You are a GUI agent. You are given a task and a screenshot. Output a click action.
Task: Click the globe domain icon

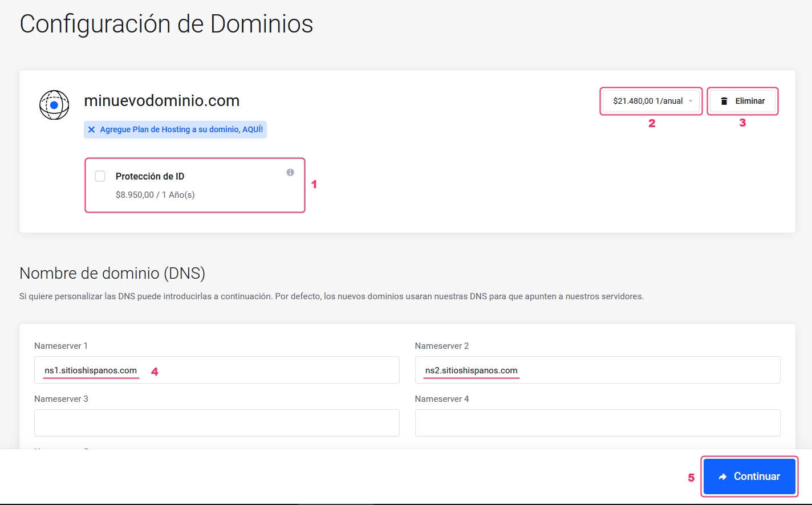click(x=54, y=105)
